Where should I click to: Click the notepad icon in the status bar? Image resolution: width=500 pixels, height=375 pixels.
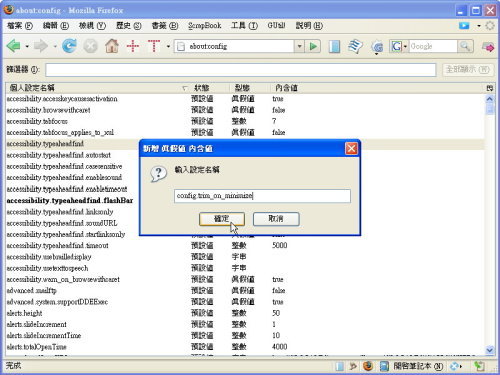(x=384, y=366)
